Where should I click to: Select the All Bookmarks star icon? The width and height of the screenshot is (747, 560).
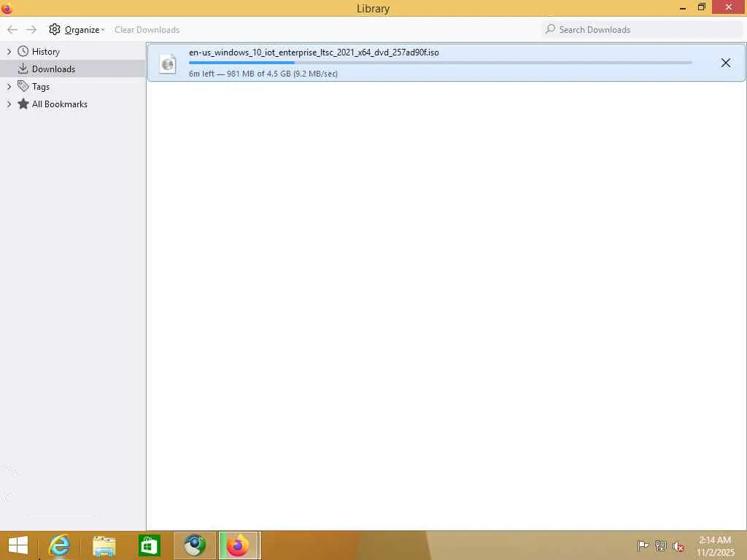pos(23,104)
